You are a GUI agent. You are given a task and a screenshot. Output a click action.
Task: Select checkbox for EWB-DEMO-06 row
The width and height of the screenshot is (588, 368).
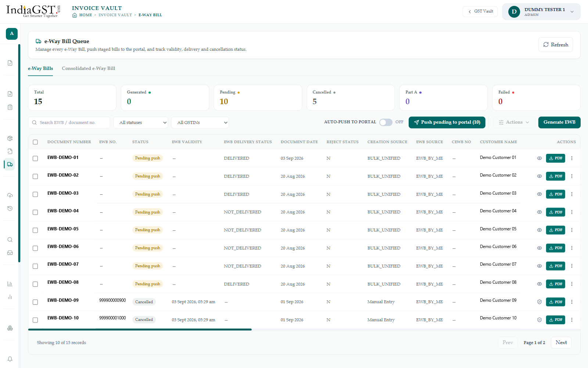[35, 248]
